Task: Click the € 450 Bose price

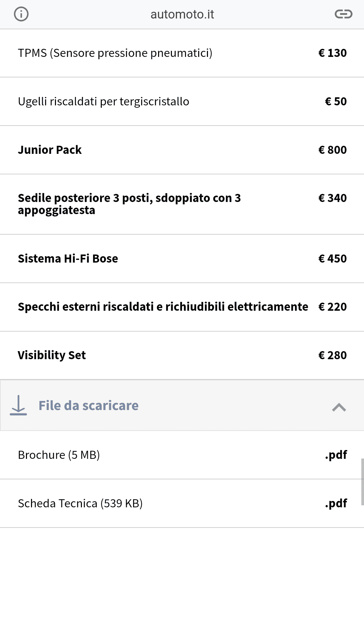Action: pyautogui.click(x=332, y=259)
